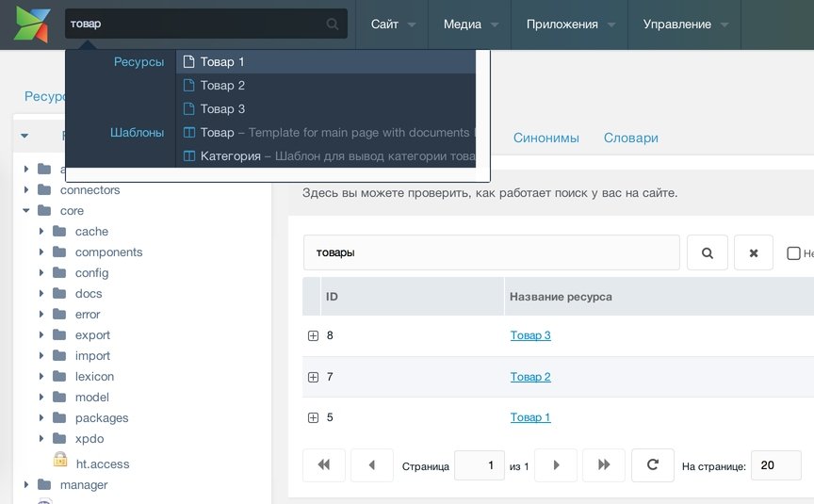This screenshot has width=814, height=504.
Task: Run search with the magnifier button
Action: point(707,252)
